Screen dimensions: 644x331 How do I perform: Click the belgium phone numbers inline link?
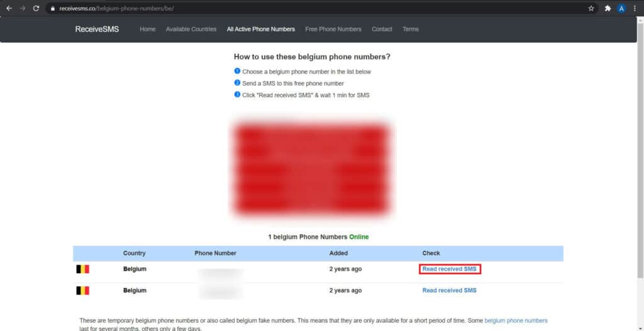coord(516,320)
